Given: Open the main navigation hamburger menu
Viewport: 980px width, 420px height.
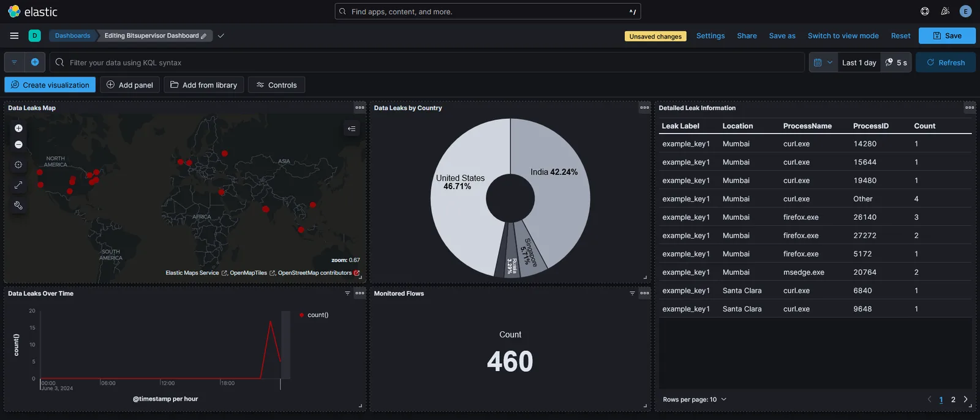Looking at the screenshot, I should click(14, 36).
